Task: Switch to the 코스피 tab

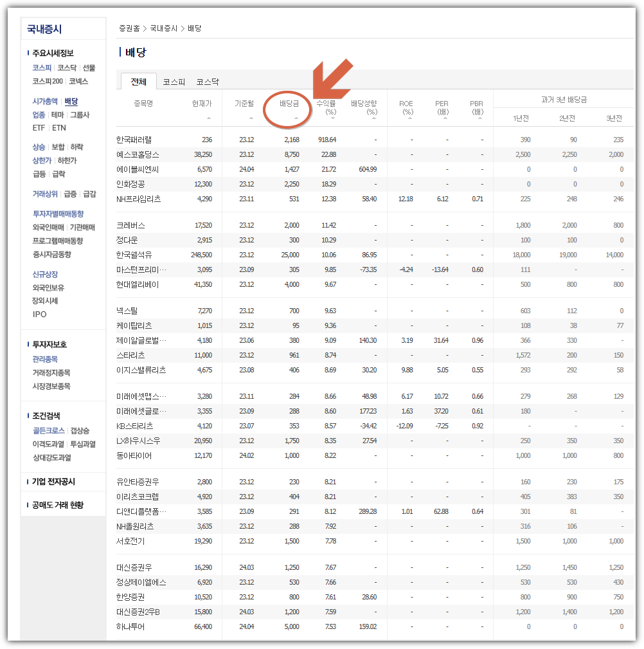Action: coord(174,82)
